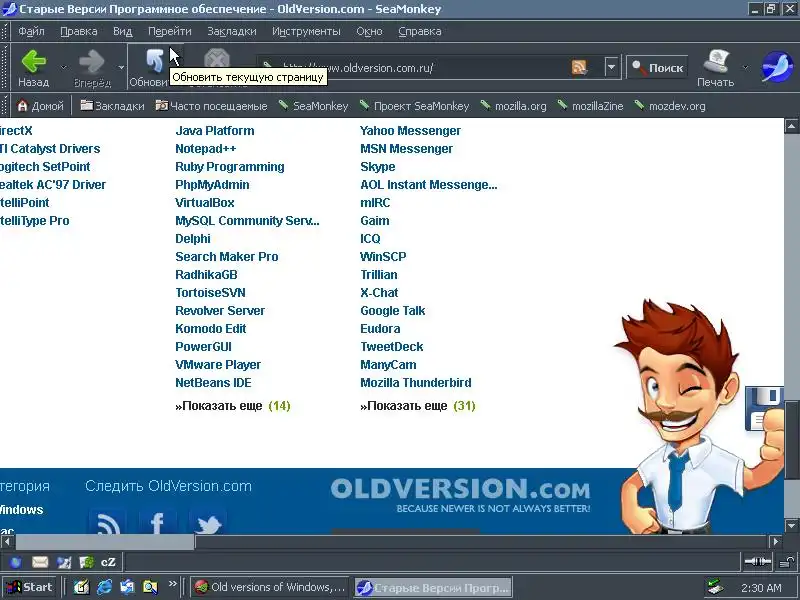Expand the address bar URL history dropdown
The image size is (800, 600).
click(611, 67)
